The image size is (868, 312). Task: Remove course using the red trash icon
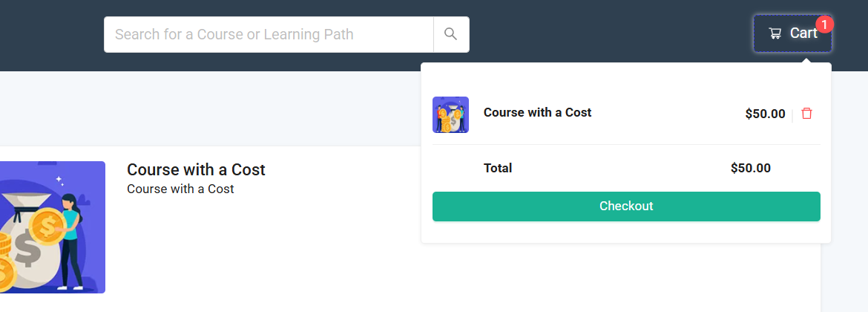point(807,114)
